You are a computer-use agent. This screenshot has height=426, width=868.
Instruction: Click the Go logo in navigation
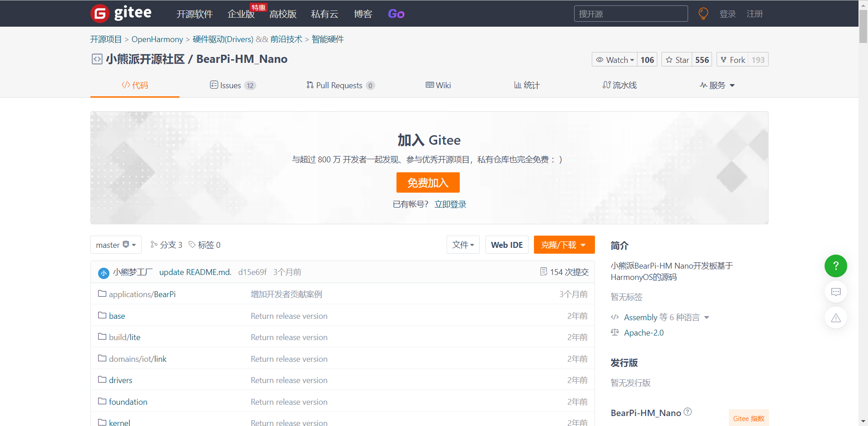396,14
